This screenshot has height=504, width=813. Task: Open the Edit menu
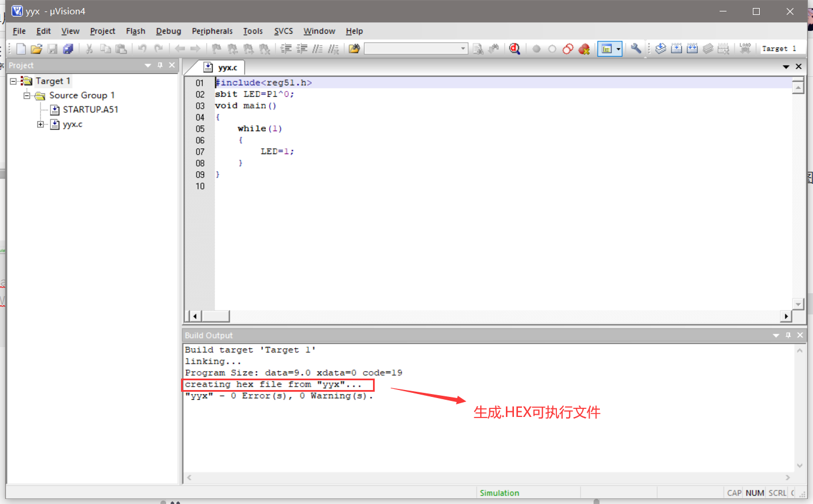(44, 31)
